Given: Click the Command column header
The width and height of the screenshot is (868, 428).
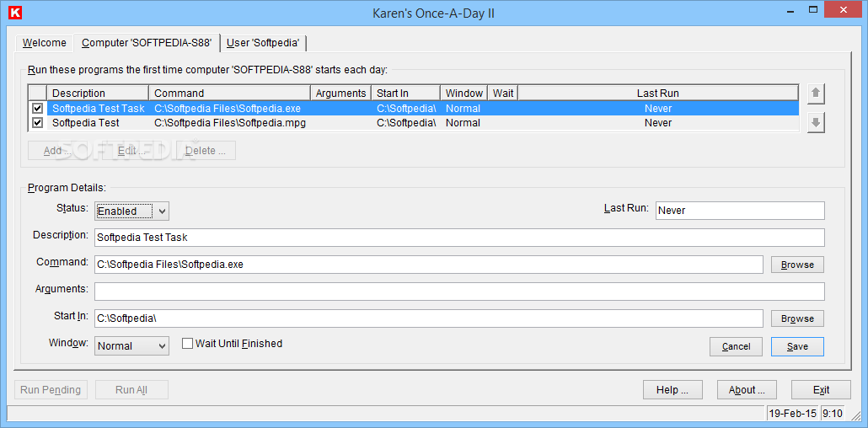Looking at the screenshot, I should click(230, 93).
